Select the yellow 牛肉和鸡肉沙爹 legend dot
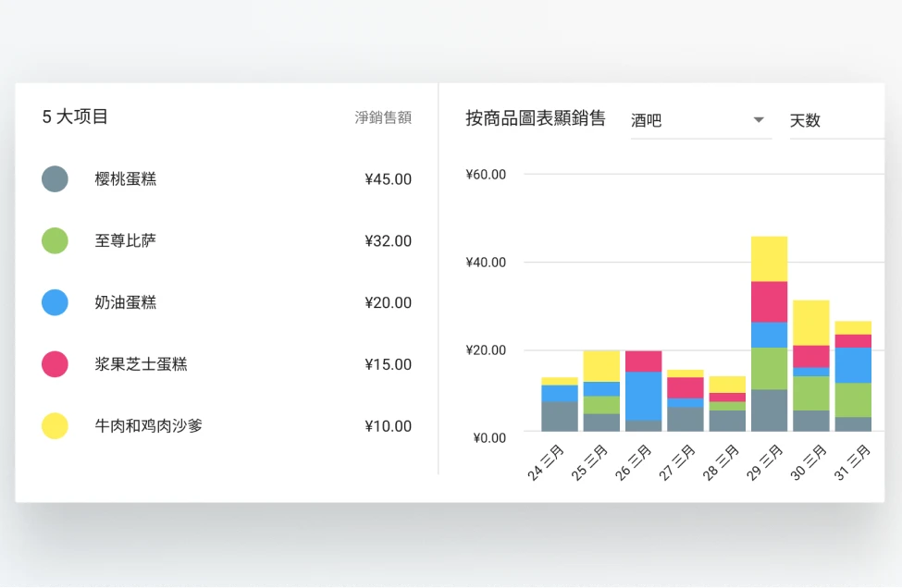The height and width of the screenshot is (588, 902). (x=55, y=425)
